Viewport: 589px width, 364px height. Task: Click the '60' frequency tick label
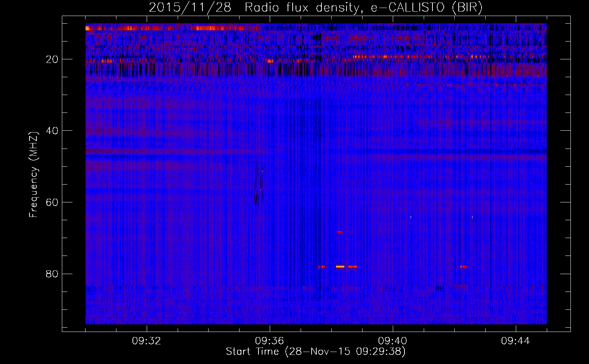tap(52, 202)
